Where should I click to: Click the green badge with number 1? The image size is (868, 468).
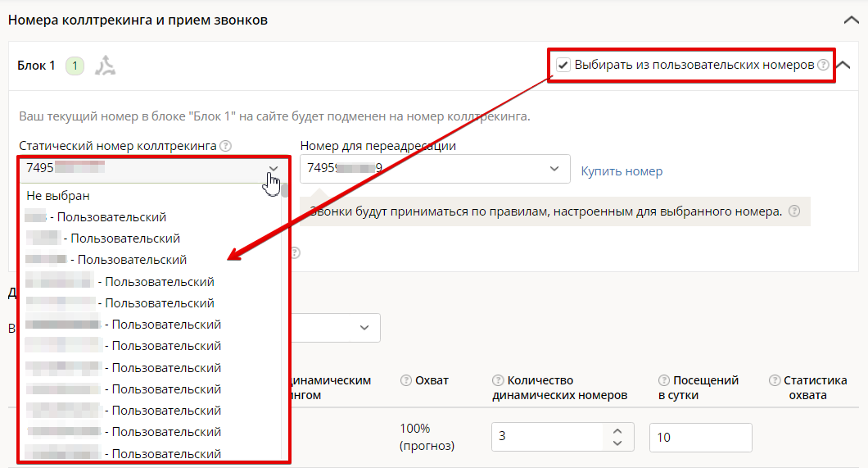click(x=75, y=66)
